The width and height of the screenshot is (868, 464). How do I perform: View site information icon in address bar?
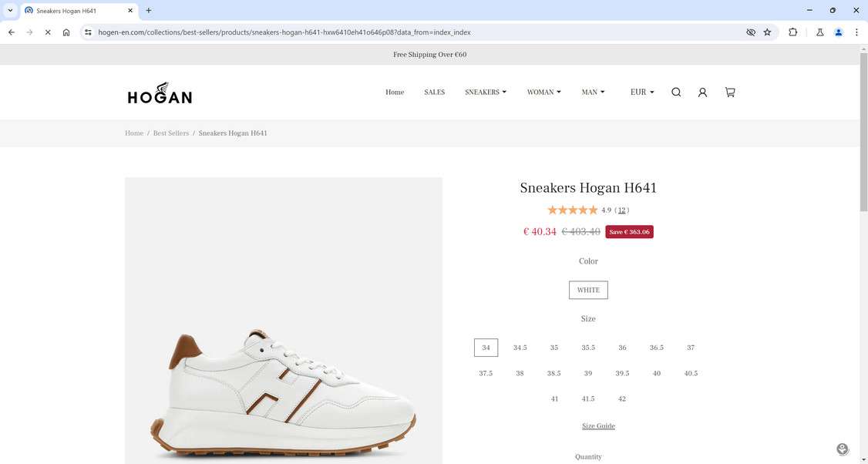coord(88,32)
